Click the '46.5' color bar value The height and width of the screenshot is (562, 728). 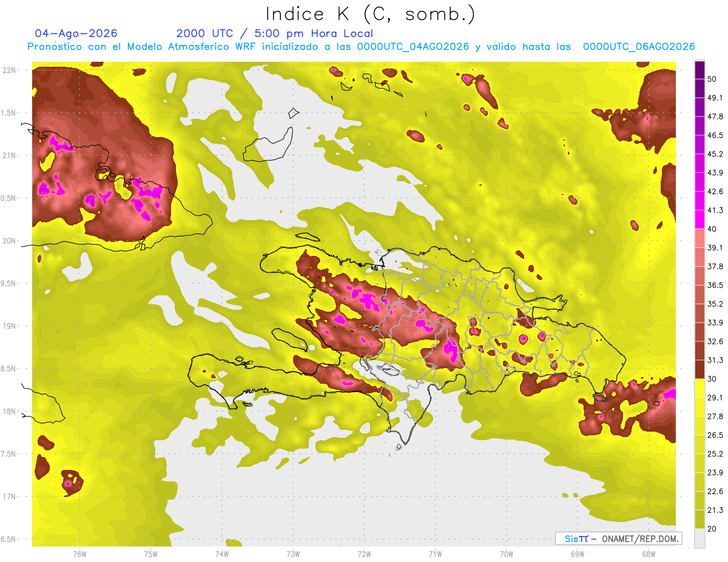pyautogui.click(x=715, y=135)
